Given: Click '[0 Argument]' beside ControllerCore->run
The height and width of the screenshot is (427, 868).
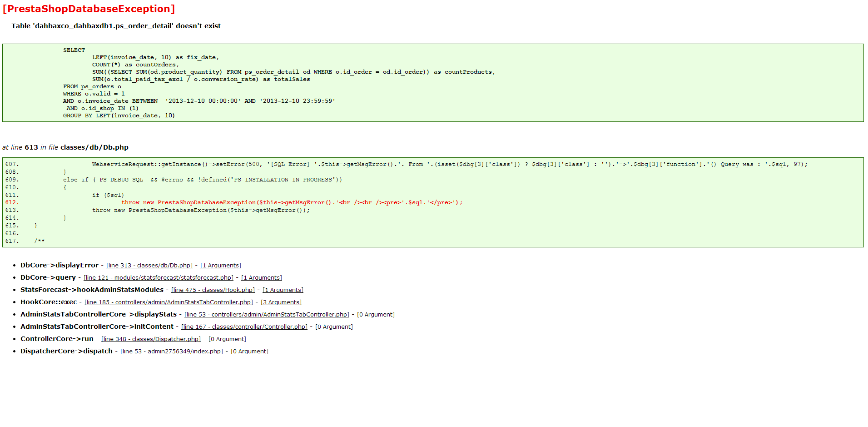Looking at the screenshot, I should pyautogui.click(x=227, y=339).
